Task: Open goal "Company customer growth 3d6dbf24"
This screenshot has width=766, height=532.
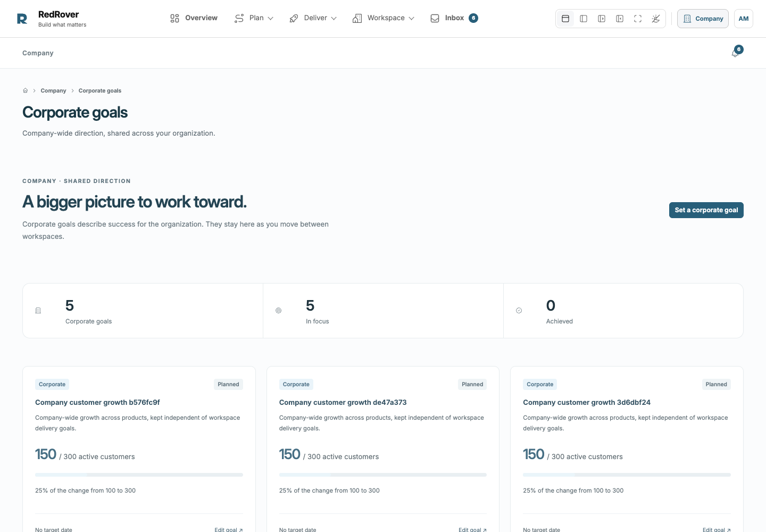Action: pyautogui.click(x=587, y=403)
